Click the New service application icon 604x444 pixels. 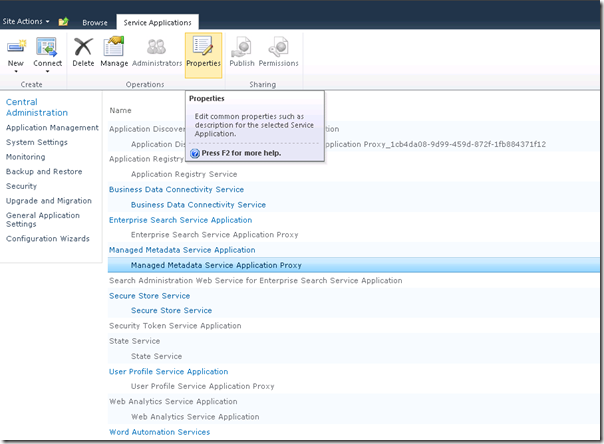pos(16,51)
